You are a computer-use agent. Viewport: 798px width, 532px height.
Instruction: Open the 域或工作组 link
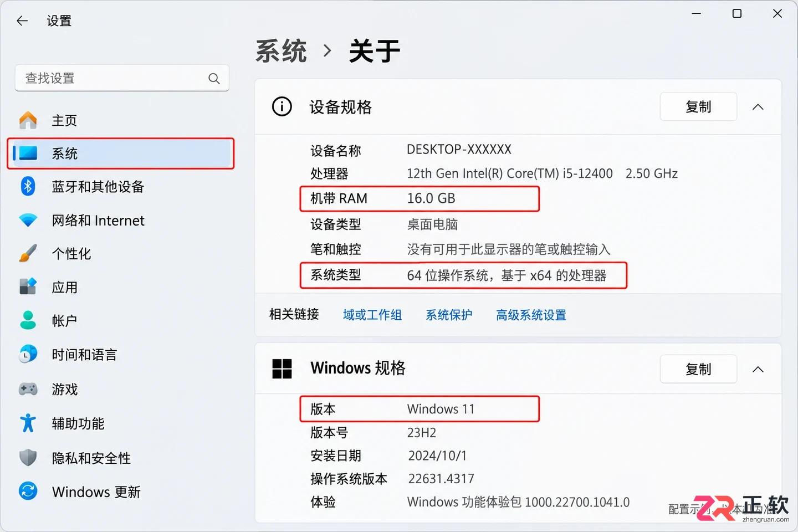(x=372, y=315)
